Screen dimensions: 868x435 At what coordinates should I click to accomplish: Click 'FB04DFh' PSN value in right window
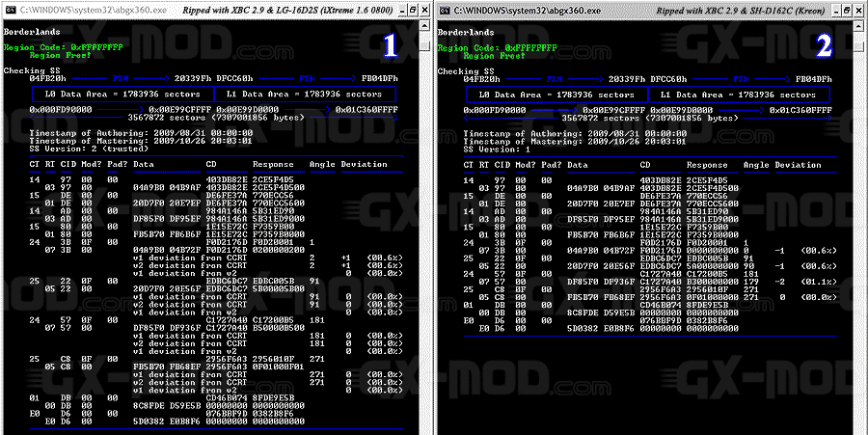(814, 79)
